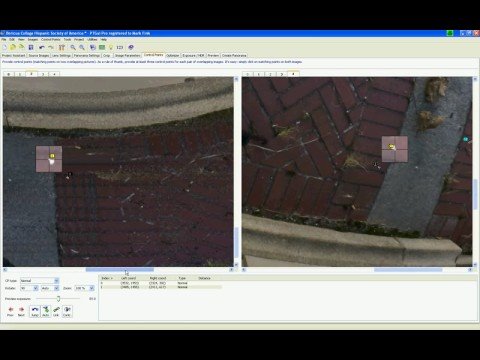Click the Zoom in magnifier icon
The width and height of the screenshot is (480, 360).
pyautogui.click(x=73, y=47)
